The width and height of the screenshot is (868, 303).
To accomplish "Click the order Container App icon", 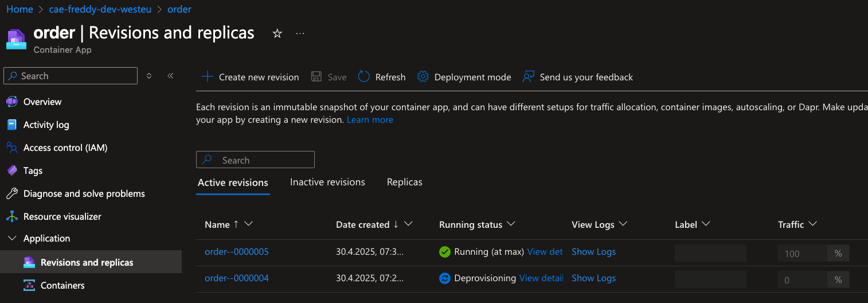I will coord(16,39).
